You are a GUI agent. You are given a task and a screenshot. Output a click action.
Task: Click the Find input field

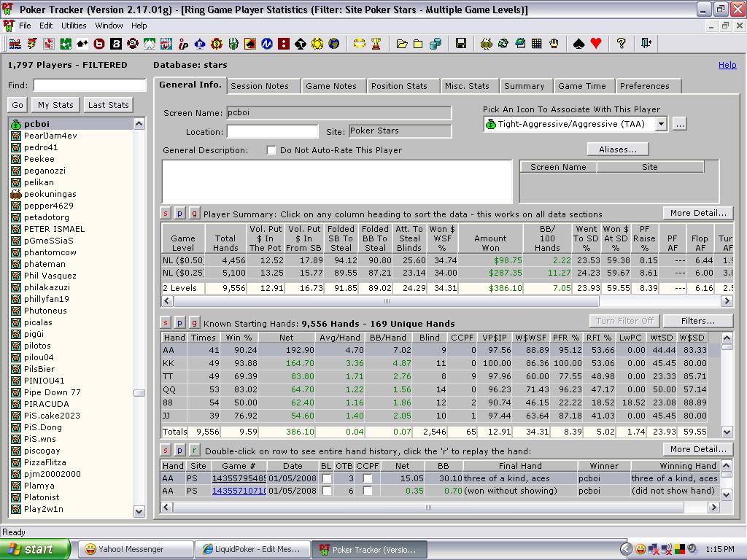point(90,85)
